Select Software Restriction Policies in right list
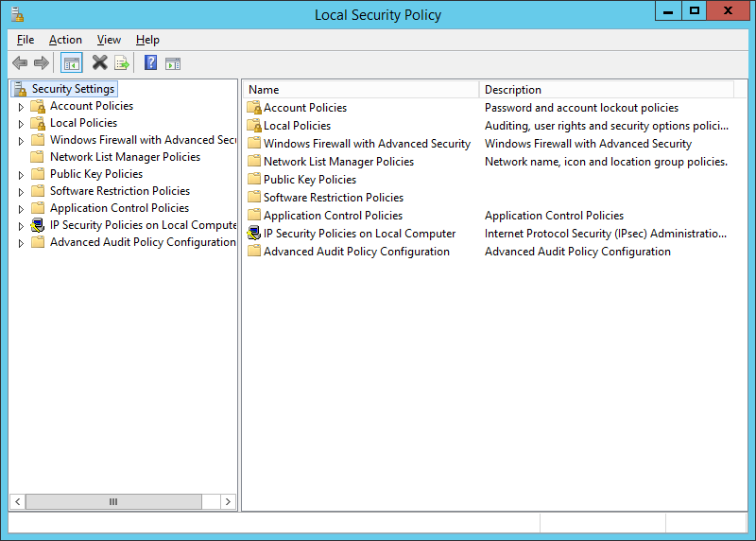 [x=333, y=198]
